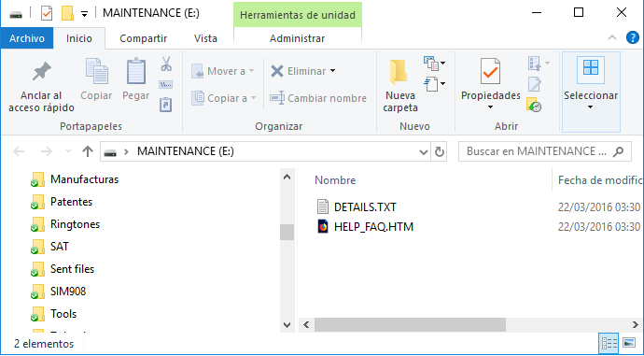Open the Seleccionar menu
Viewport: 644px width, 356px height.
coord(591,92)
